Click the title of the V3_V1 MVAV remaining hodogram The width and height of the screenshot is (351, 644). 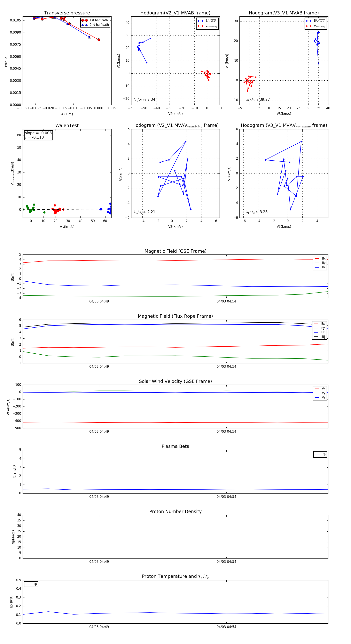coord(284,125)
